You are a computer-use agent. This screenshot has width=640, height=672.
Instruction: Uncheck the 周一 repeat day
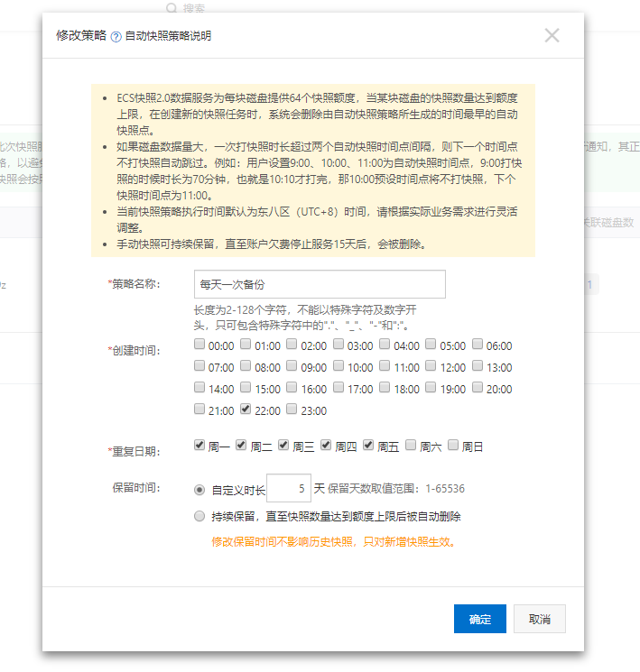click(x=199, y=445)
